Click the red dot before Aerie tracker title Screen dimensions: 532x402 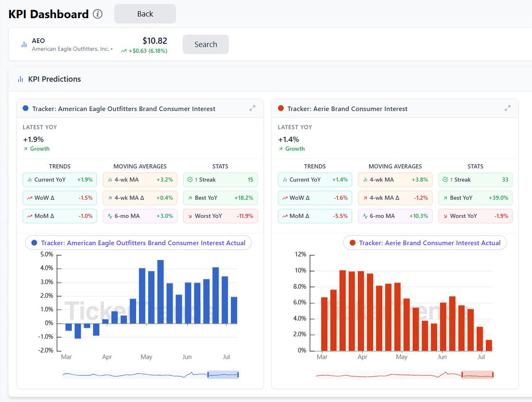pyautogui.click(x=281, y=108)
